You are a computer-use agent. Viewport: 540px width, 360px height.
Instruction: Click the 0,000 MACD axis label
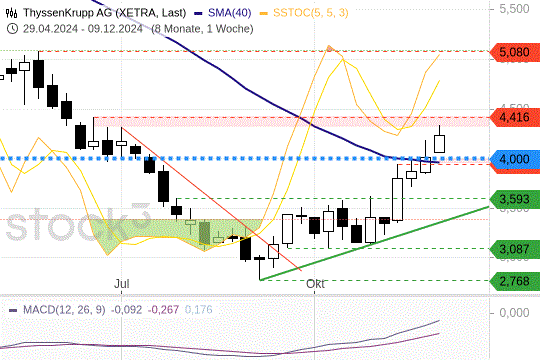tap(514, 313)
